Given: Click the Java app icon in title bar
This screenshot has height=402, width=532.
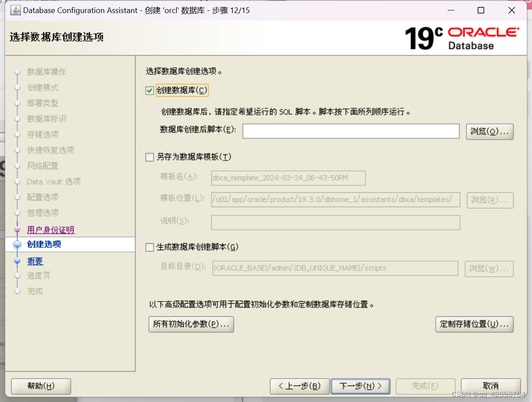Looking at the screenshot, I should point(16,10).
